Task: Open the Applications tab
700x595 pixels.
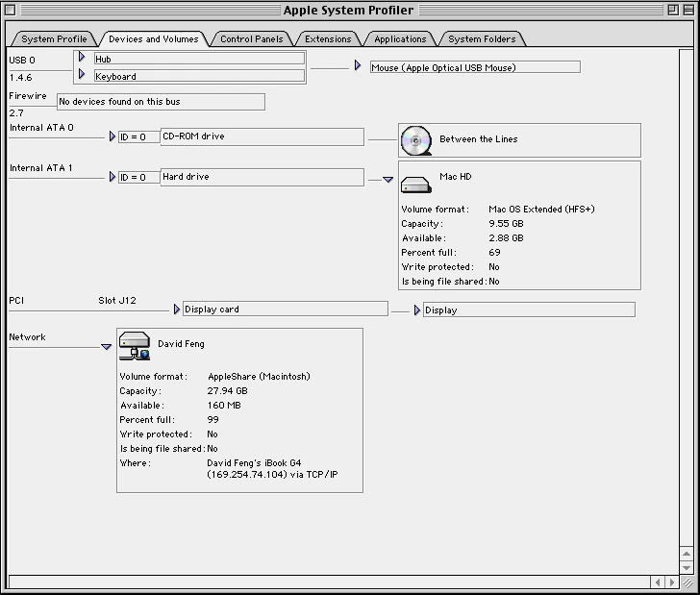Action: 400,39
